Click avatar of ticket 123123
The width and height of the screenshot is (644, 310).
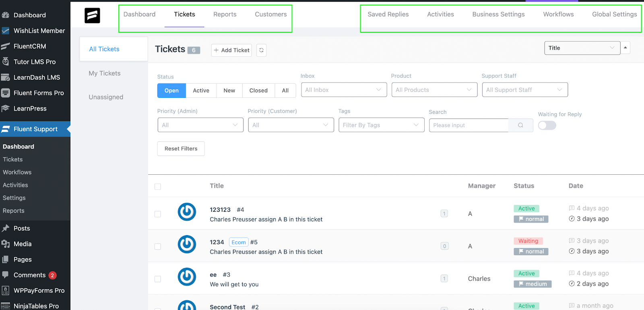point(187,212)
